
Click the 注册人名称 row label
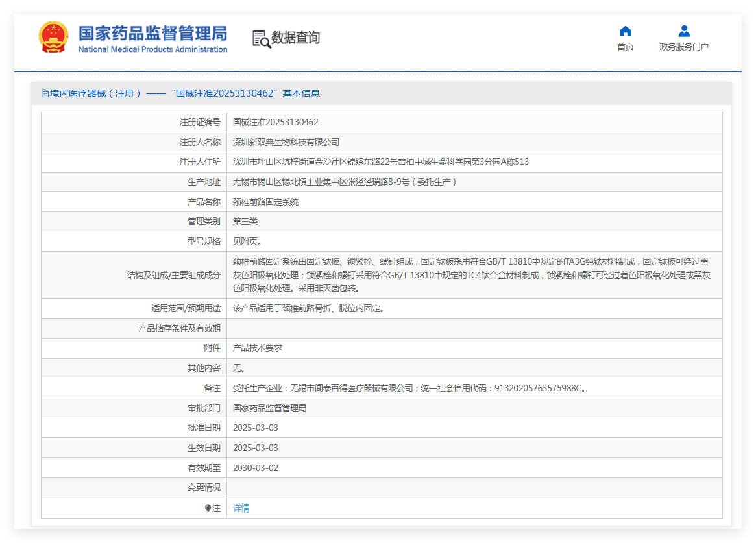pos(200,142)
